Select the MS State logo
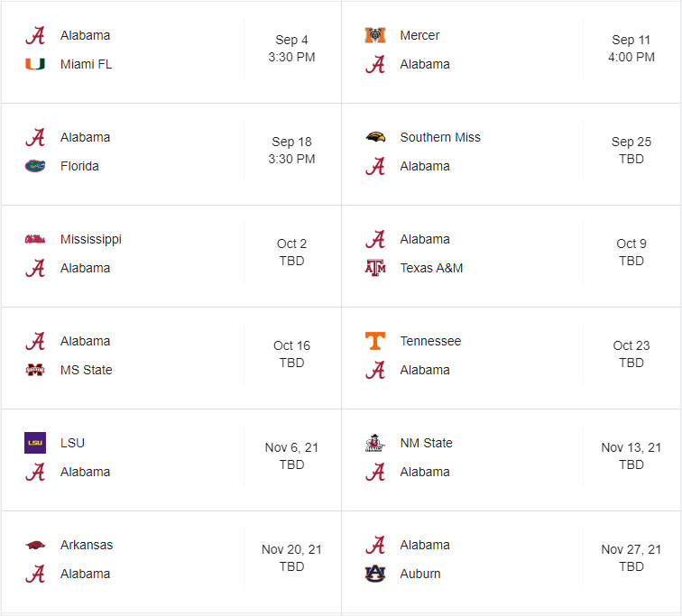Viewport: 682px width, 616px height. point(35,370)
